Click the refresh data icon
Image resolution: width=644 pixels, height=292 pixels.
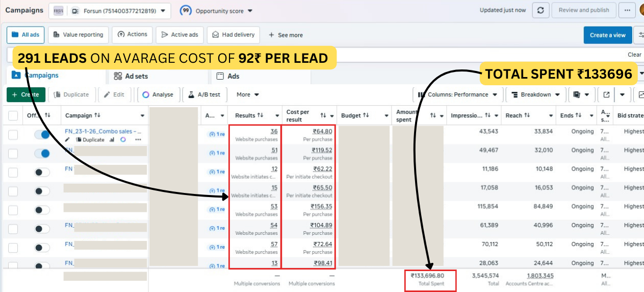point(540,10)
